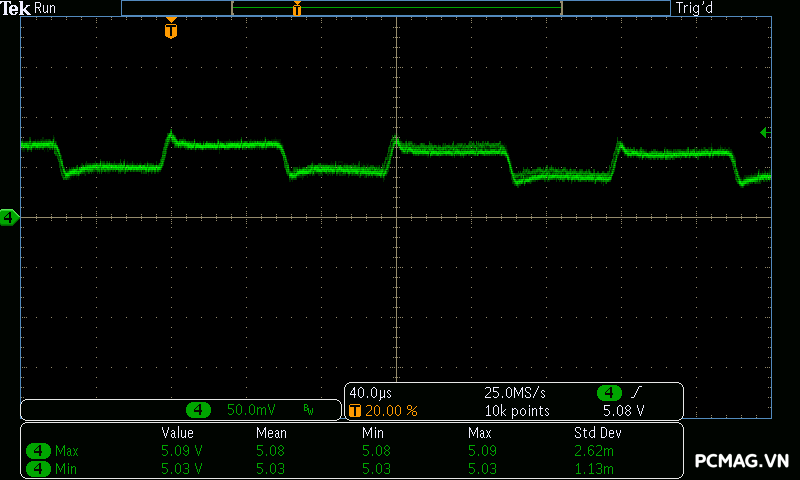Click orange T marker in record overview bar

point(297,9)
